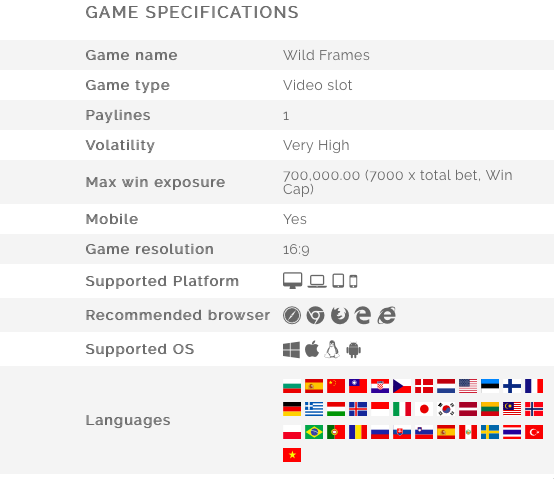Click the Game Specifications heading
The width and height of the screenshot is (554, 479).
point(192,12)
